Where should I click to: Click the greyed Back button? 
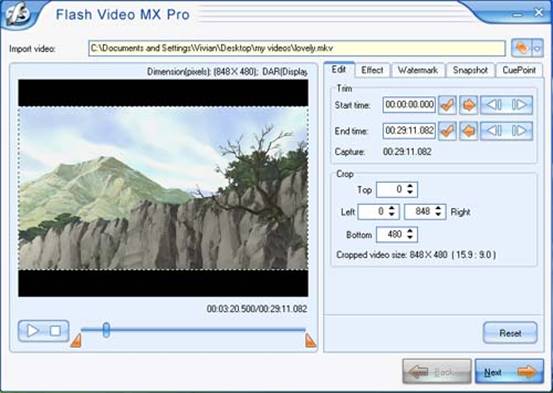(437, 372)
